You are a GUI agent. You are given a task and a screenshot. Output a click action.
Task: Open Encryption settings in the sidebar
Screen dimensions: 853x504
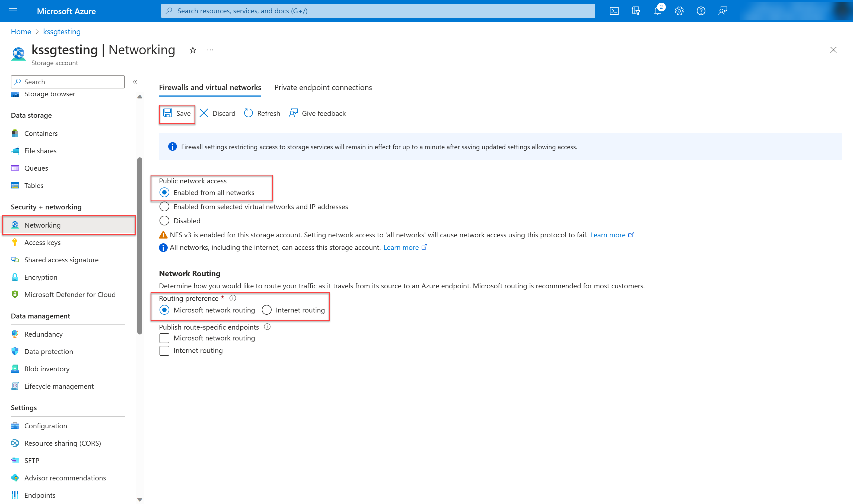[x=41, y=277]
